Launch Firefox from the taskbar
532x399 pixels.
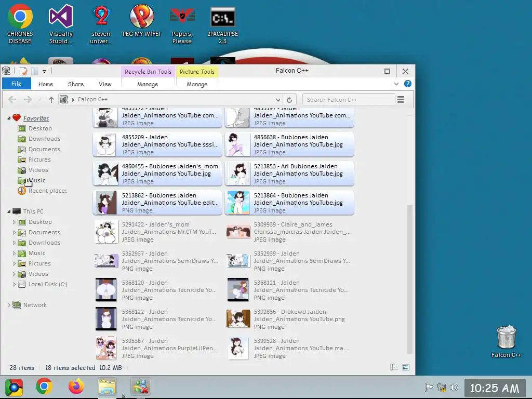pos(76,387)
